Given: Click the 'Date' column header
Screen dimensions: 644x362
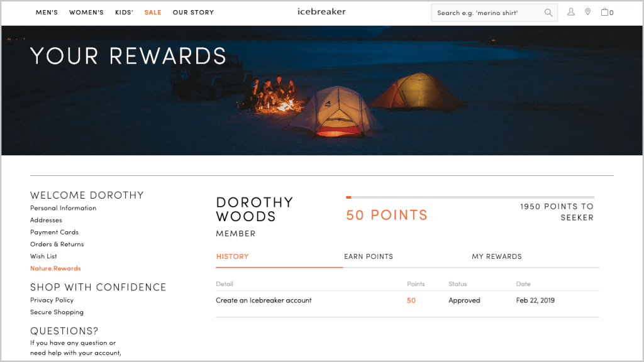Looking at the screenshot, I should (x=523, y=284).
